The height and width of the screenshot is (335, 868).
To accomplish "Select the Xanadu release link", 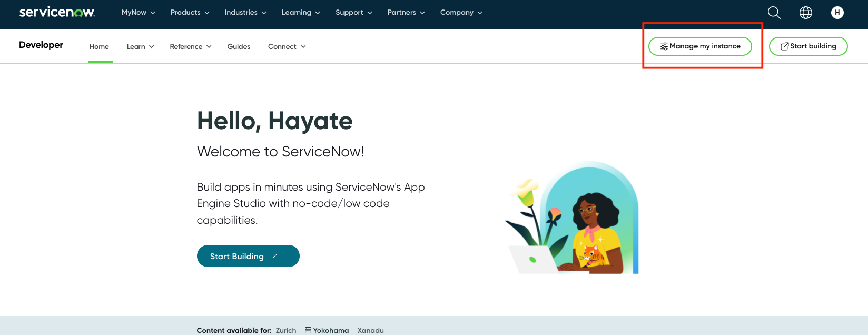I will [371, 330].
